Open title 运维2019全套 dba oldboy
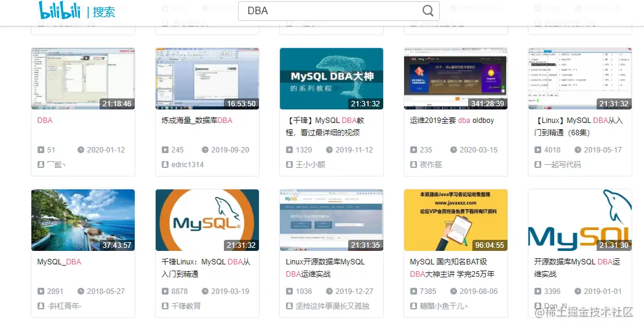The width and height of the screenshot is (644, 329). click(452, 121)
